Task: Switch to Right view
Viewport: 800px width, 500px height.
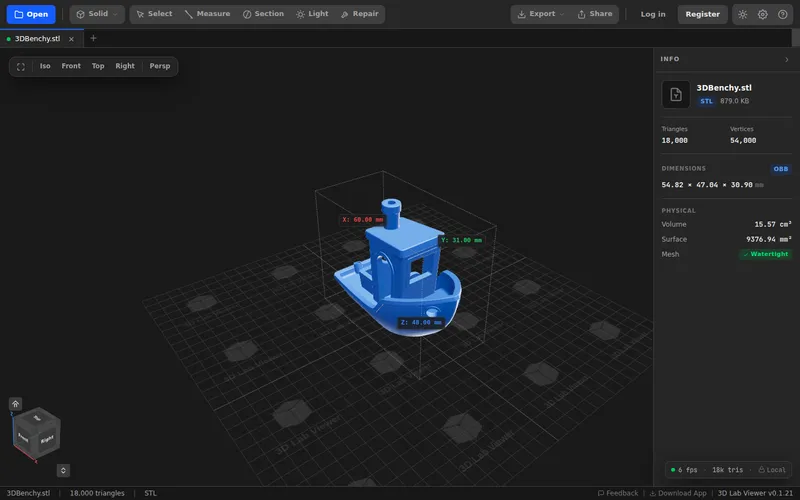Action: (125, 66)
